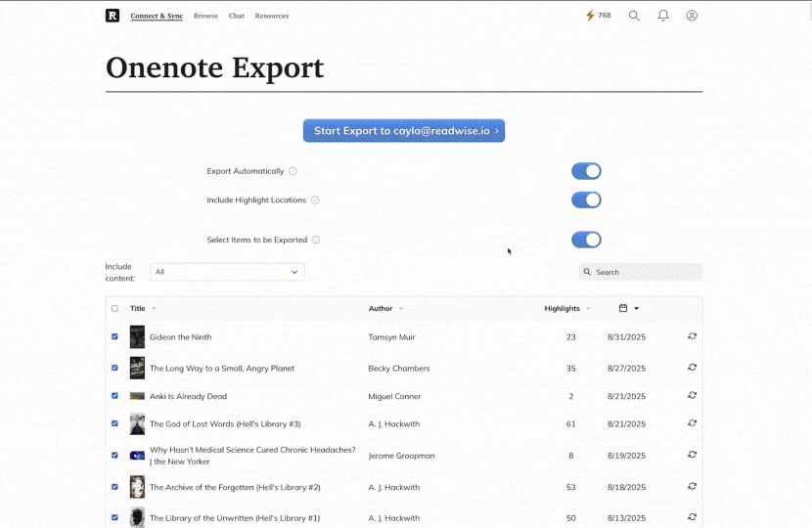The image size is (812, 528).
Task: Click Start Export to cayla@readwise.io button
Action: (404, 130)
